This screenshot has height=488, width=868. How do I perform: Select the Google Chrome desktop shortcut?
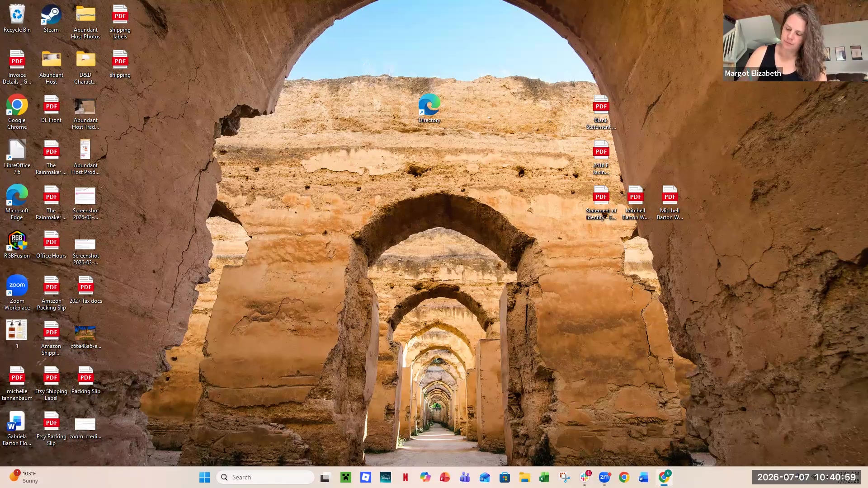click(x=17, y=113)
